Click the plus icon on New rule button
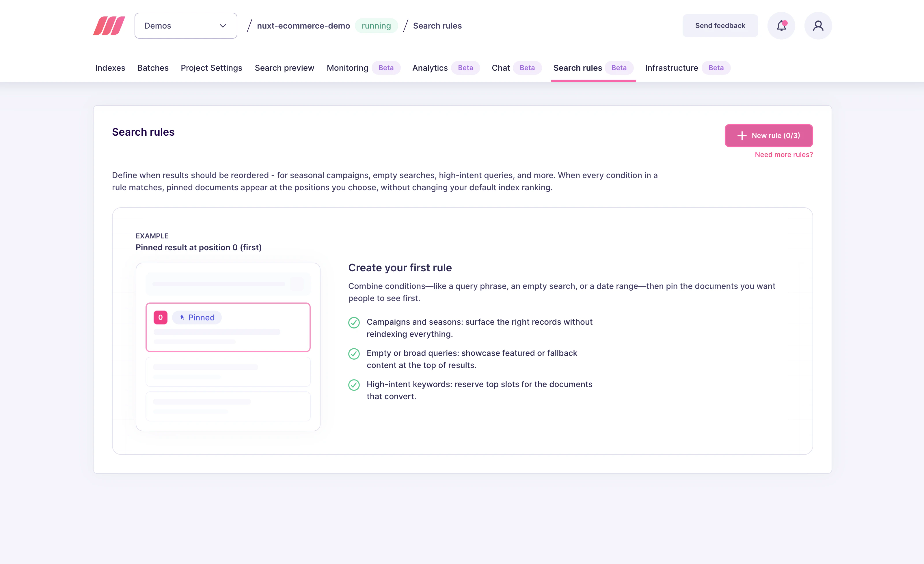Screen dimensions: 924x564 742,135
